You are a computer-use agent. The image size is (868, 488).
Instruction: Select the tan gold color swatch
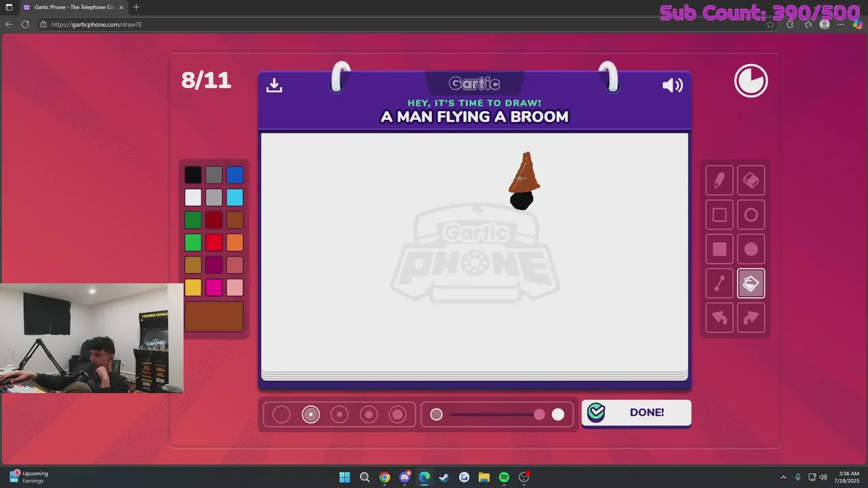pyautogui.click(x=193, y=264)
